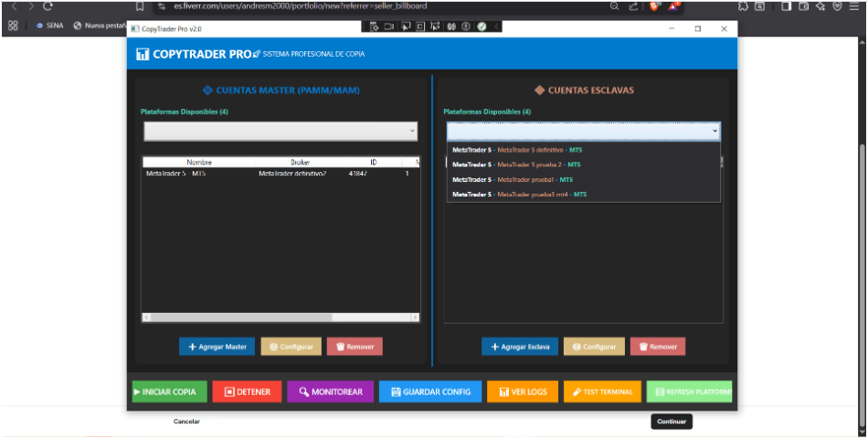Configure the master account (Configurar)

point(291,347)
